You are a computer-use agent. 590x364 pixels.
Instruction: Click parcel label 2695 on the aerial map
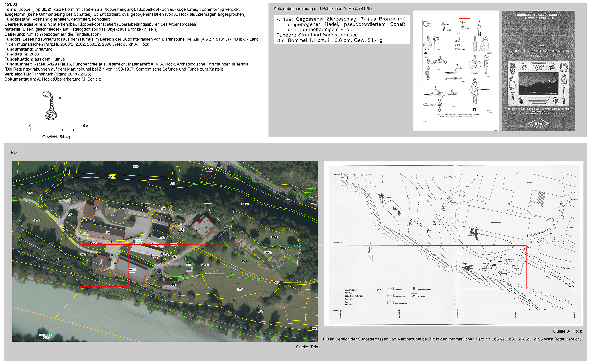point(240,289)
